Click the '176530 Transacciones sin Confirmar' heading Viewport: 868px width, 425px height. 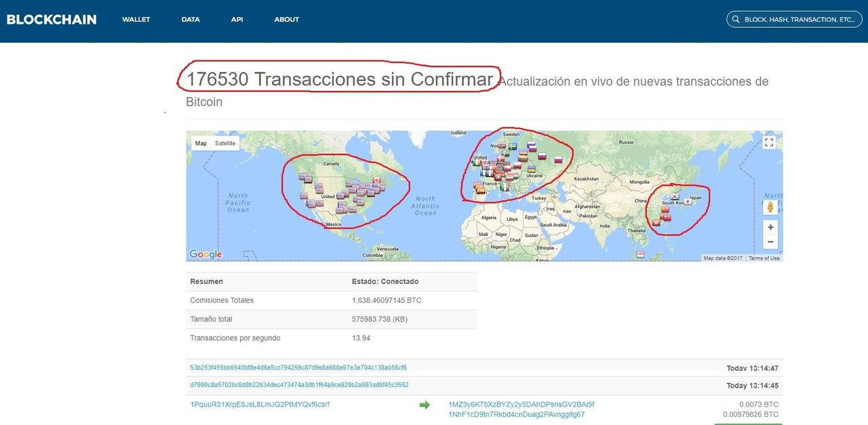tap(340, 79)
